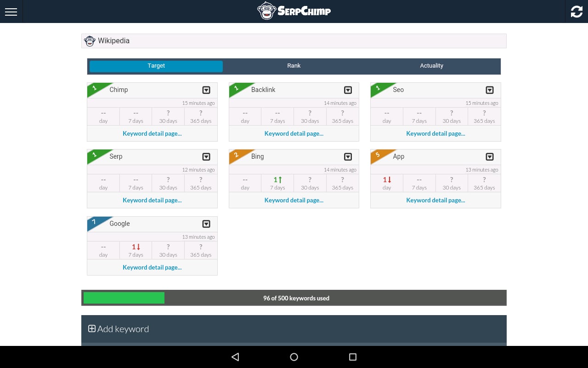
Task: Open the App card dropdown
Action: coord(490,157)
